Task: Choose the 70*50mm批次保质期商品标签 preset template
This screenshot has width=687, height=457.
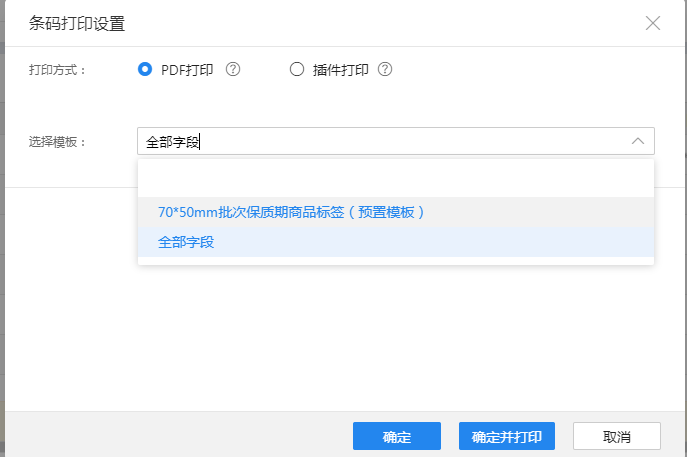Action: (x=292, y=212)
